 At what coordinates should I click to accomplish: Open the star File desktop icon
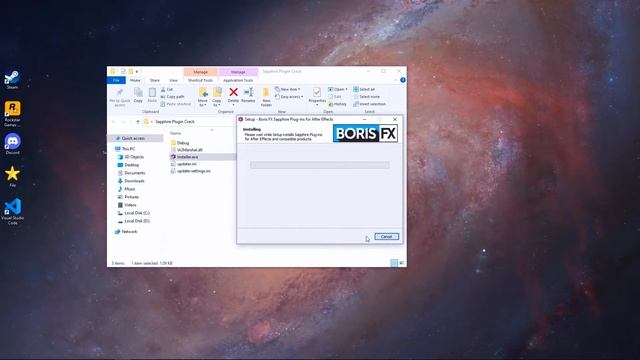[12, 176]
